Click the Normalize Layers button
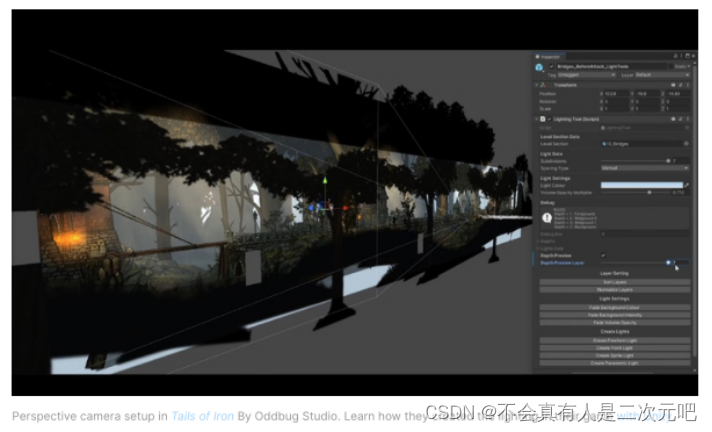The image size is (712, 432). (x=614, y=289)
